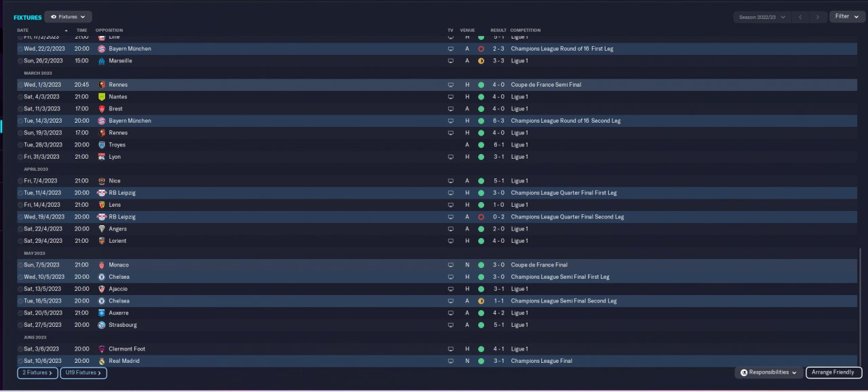The height and width of the screenshot is (392, 868).
Task: Click the red loss indicator on 19/4/2023
Action: click(481, 217)
